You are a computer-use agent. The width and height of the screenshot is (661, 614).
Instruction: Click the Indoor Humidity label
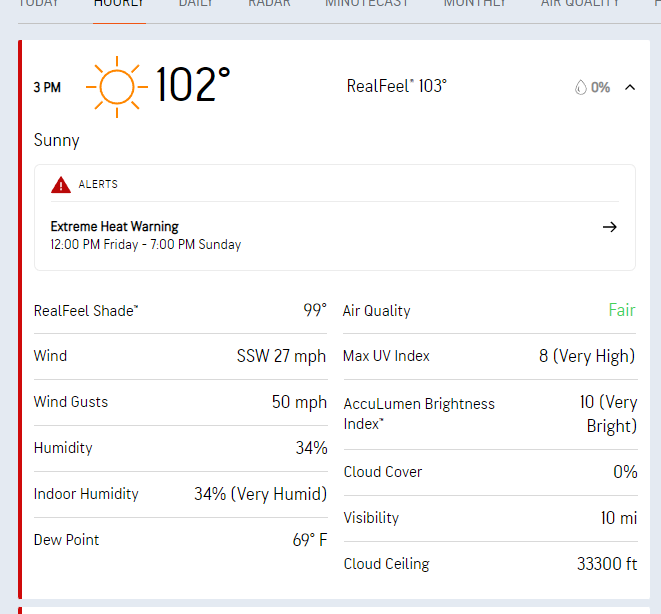pyautogui.click(x=86, y=493)
